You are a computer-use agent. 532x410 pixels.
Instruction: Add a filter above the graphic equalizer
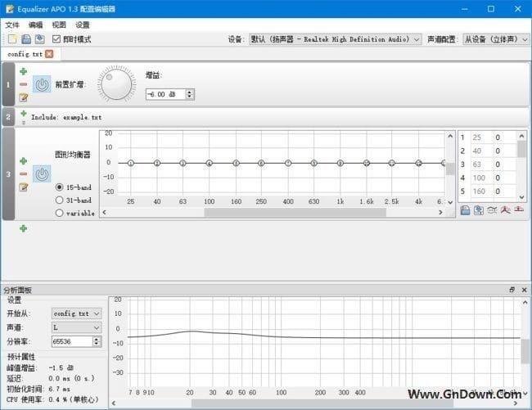24,160
